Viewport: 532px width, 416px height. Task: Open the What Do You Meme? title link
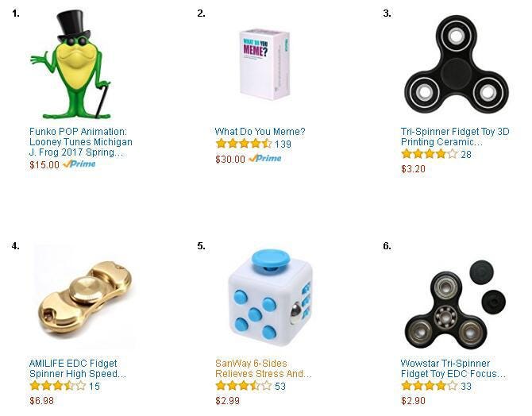tap(260, 132)
